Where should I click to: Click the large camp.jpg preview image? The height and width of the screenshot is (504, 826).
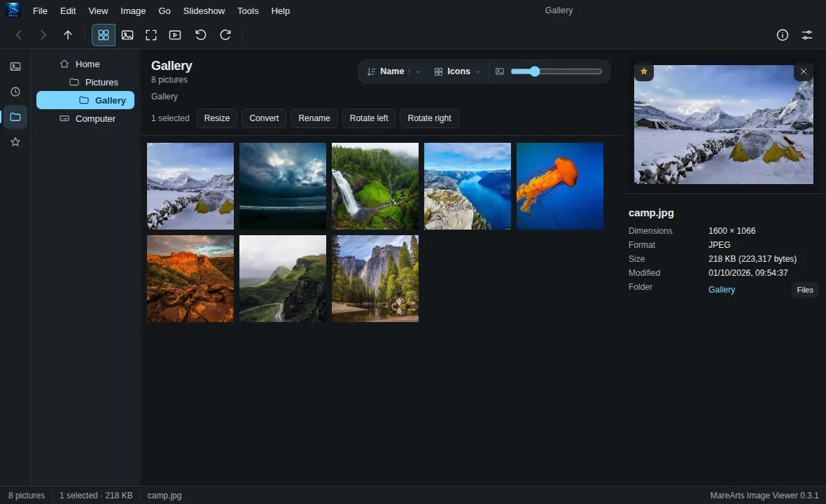723,125
